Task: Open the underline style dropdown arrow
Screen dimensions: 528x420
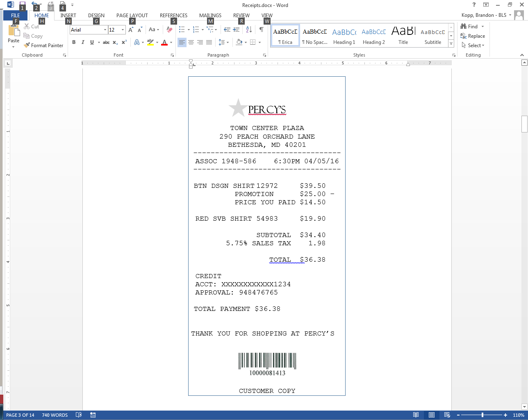Action: 99,42
